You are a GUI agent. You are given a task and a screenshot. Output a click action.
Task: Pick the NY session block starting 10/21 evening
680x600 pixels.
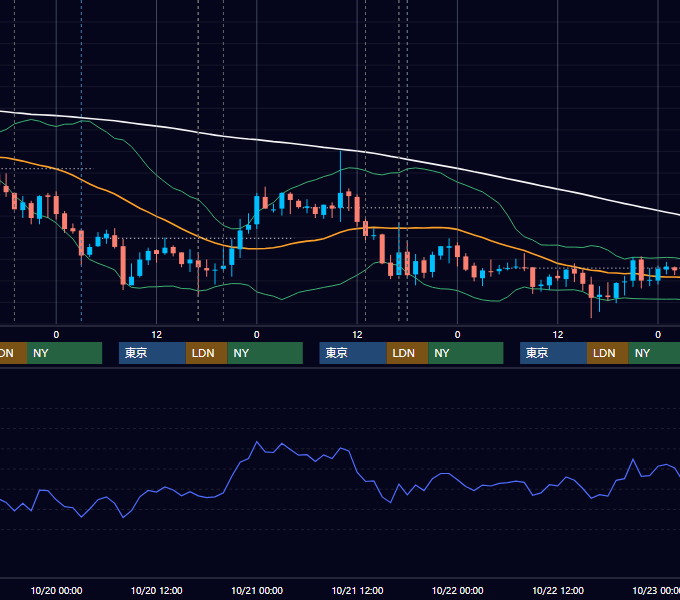click(466, 353)
